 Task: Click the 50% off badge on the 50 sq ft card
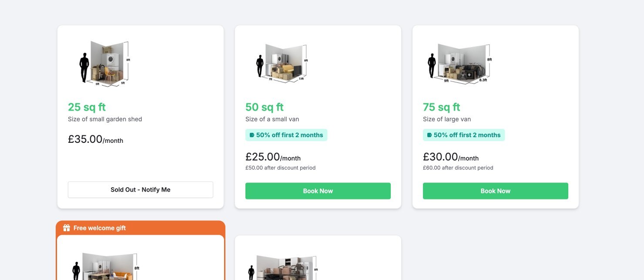point(286,135)
